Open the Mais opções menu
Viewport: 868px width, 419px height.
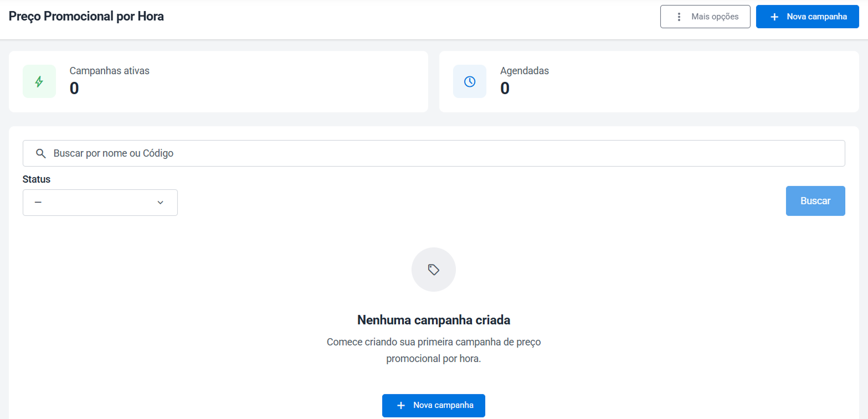(x=705, y=17)
